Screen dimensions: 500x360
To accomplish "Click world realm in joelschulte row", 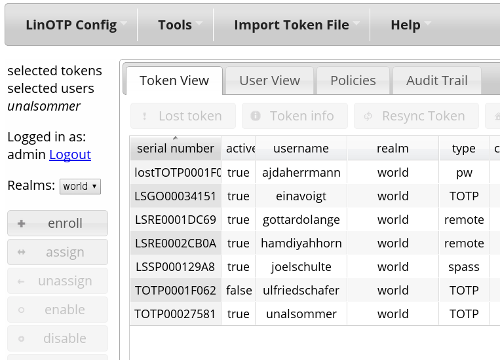I will click(x=393, y=267).
